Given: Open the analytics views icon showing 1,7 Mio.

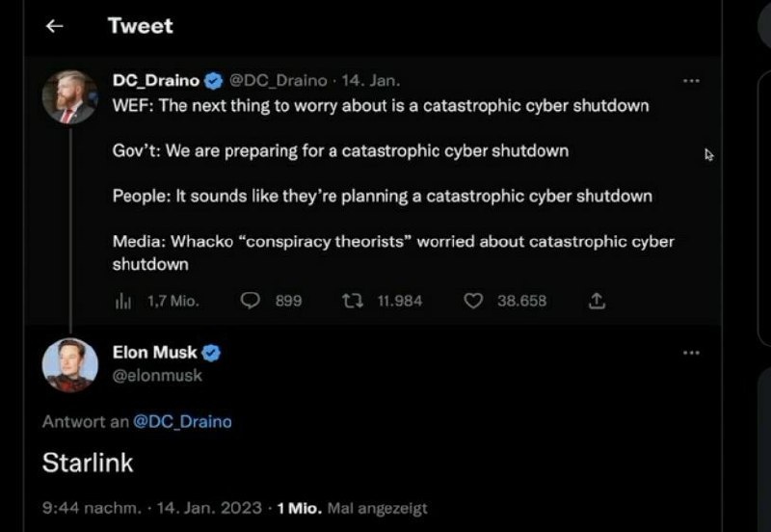Looking at the screenshot, I should (x=122, y=302).
